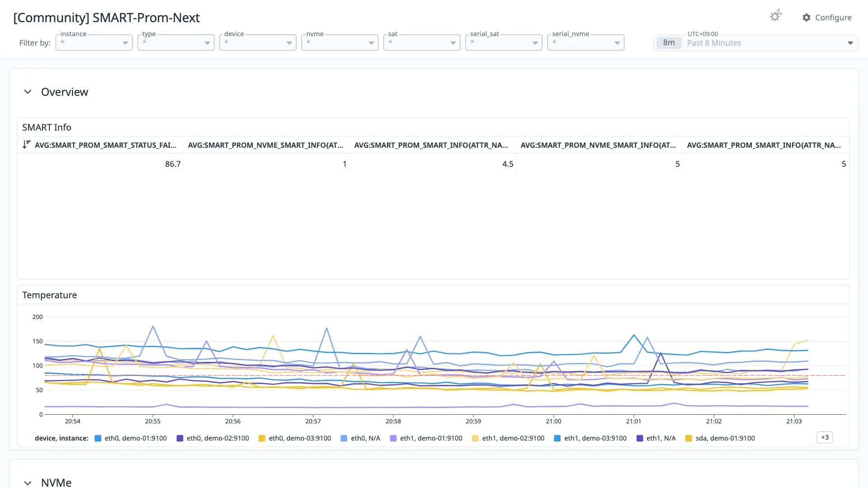Toggle eth0, demo-01:9100 legend swatch
This screenshot has width=868, height=488.
[x=98, y=438]
